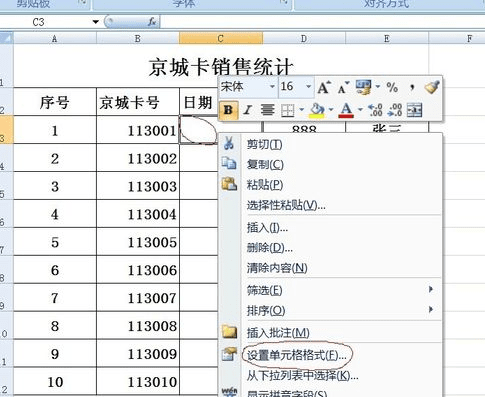This screenshot has width=485, height=397.
Task: Expand the font color dropdown arrow
Action: tap(360, 109)
